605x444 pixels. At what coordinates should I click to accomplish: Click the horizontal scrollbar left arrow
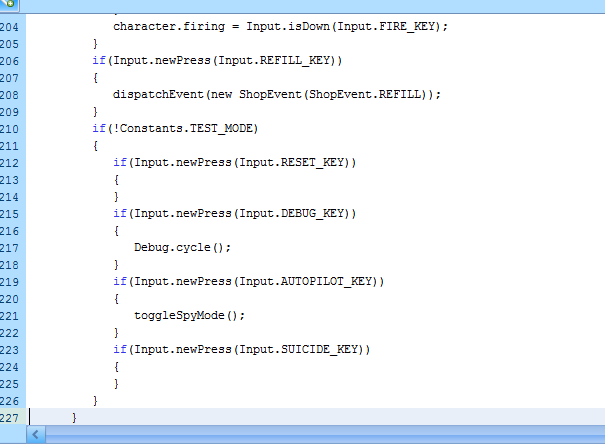pyautogui.click(x=35, y=435)
